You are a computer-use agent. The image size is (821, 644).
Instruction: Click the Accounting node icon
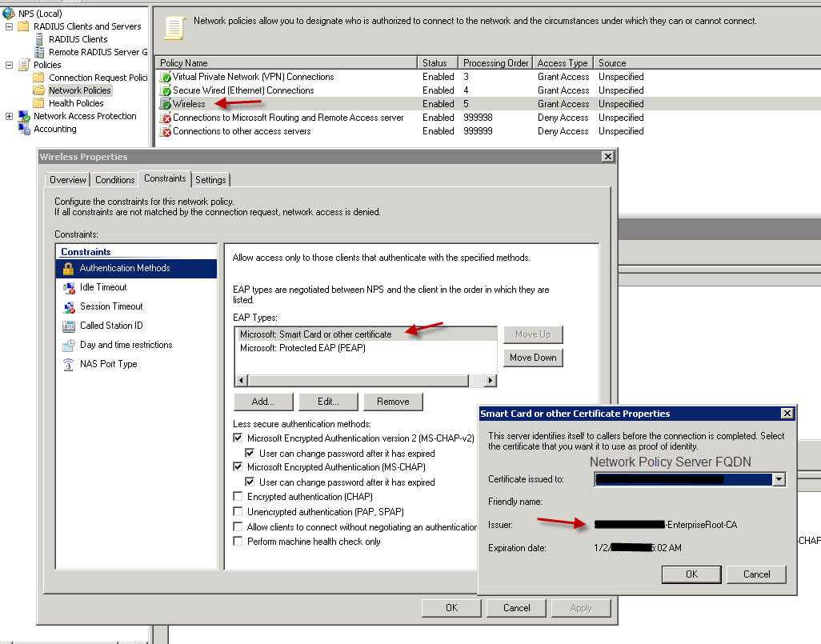point(24,129)
